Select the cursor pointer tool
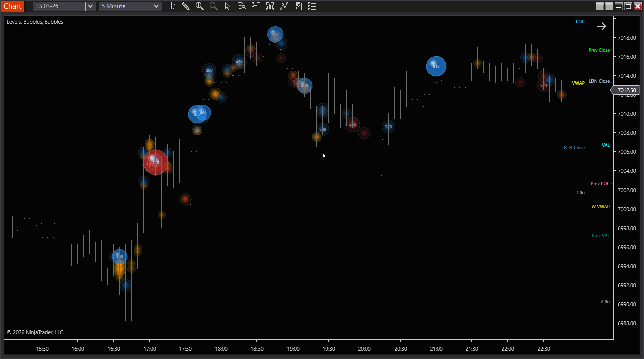Image resolution: width=644 pixels, height=359 pixels. point(228,6)
